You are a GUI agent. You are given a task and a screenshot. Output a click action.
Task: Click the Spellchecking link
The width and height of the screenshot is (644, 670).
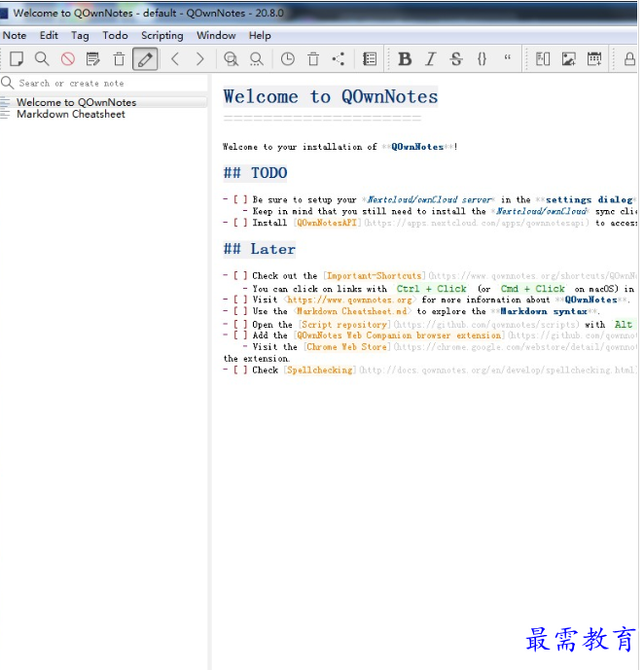click(320, 370)
